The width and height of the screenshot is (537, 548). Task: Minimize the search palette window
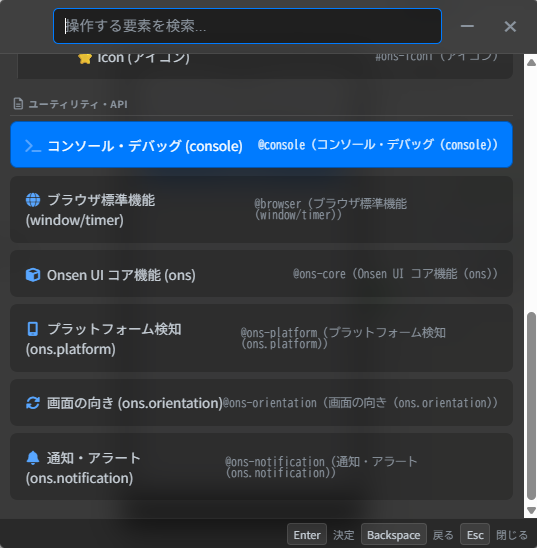point(467,26)
